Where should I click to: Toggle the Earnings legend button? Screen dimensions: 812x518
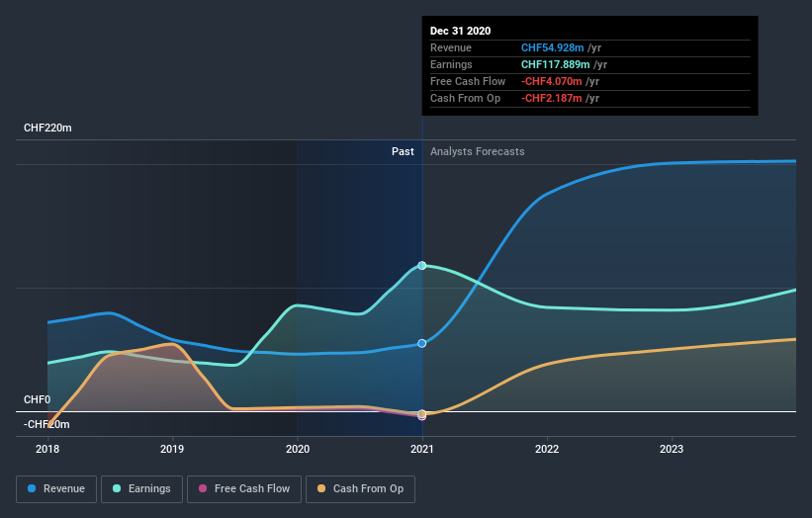pos(141,489)
